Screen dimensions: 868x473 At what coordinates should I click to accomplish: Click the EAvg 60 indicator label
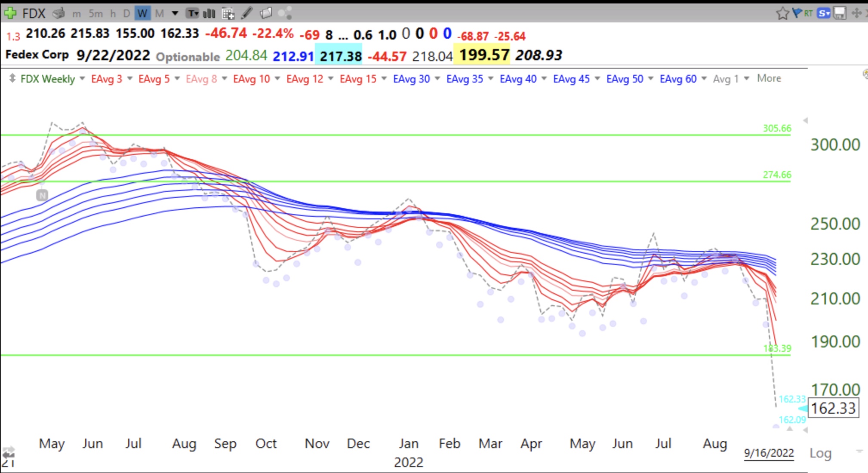pos(678,79)
